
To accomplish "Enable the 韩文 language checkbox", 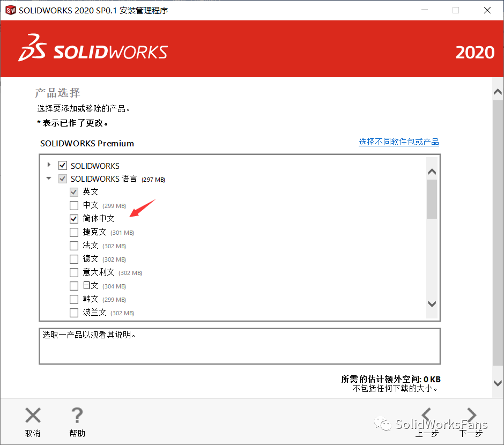I will [x=74, y=300].
